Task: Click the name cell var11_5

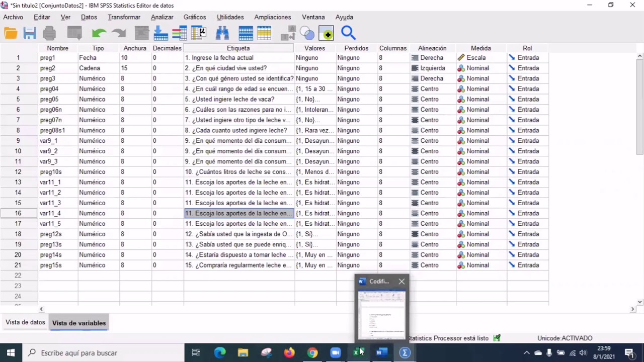Action: (58, 224)
